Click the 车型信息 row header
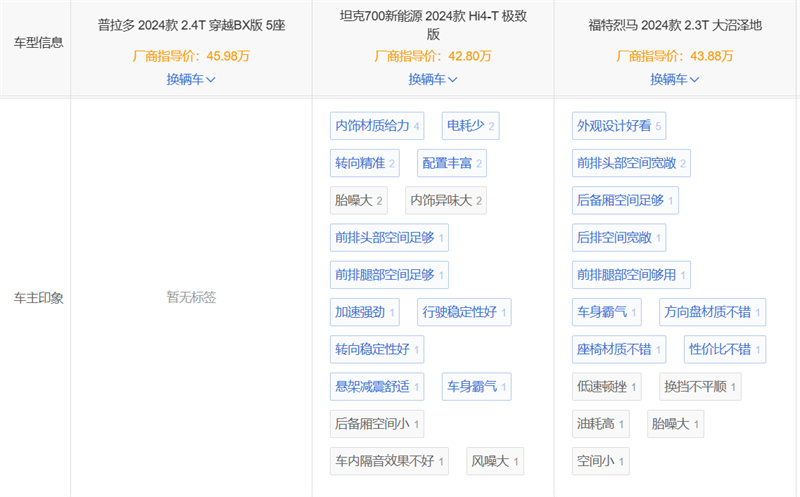 (x=38, y=42)
